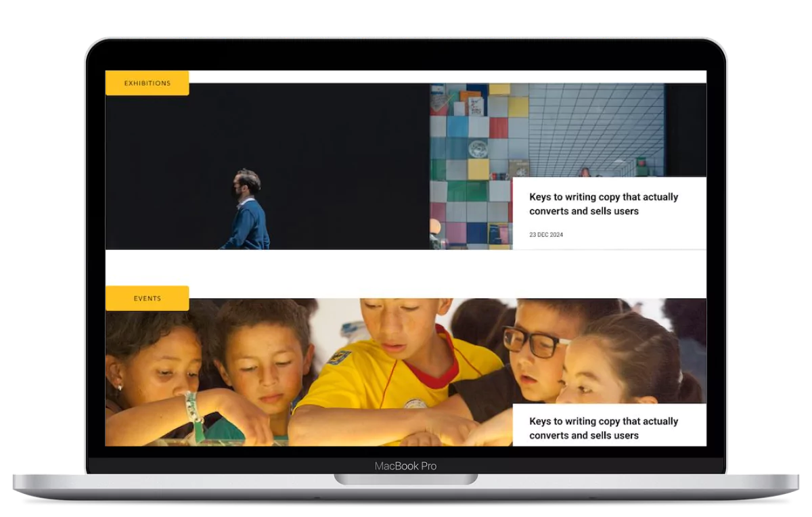Open exhibitions article headline about writing copy

tap(604, 204)
